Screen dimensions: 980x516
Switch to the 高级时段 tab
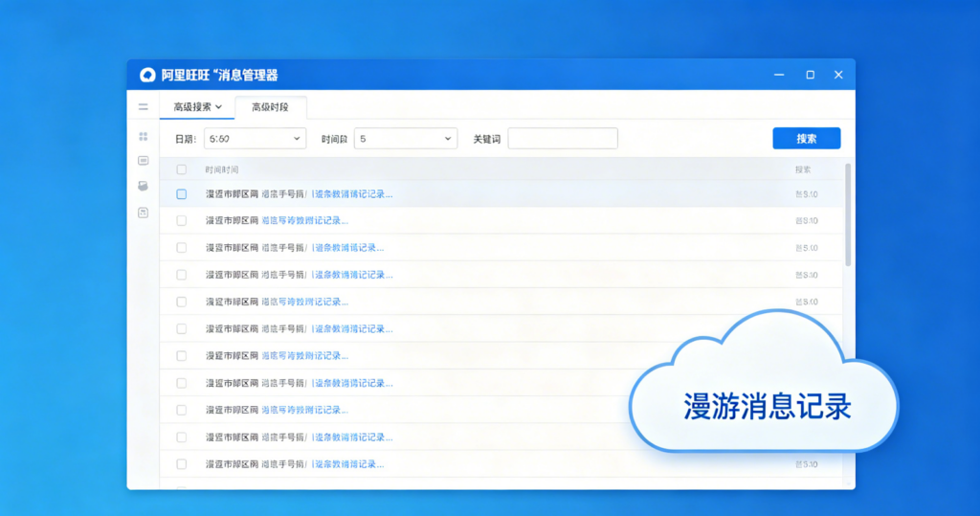[x=270, y=107]
